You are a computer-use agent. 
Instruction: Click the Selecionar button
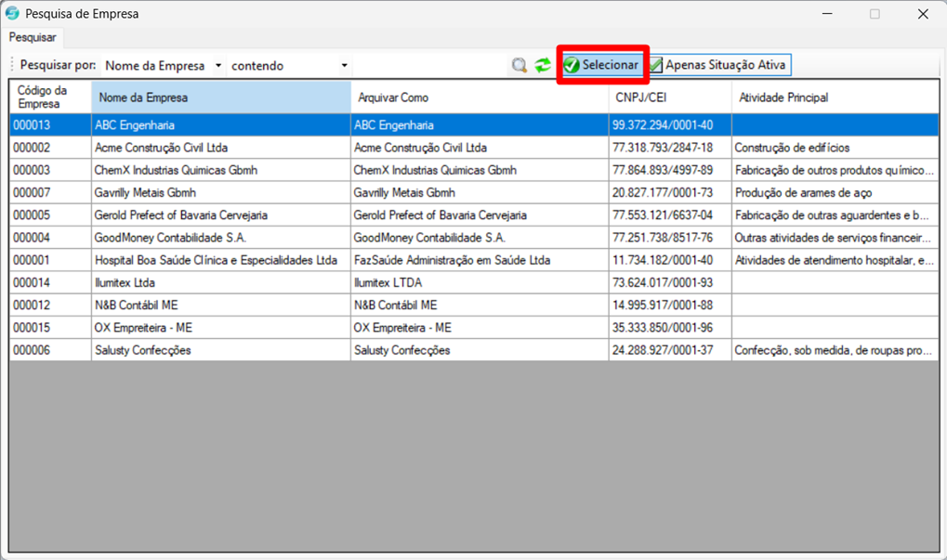[x=602, y=65]
